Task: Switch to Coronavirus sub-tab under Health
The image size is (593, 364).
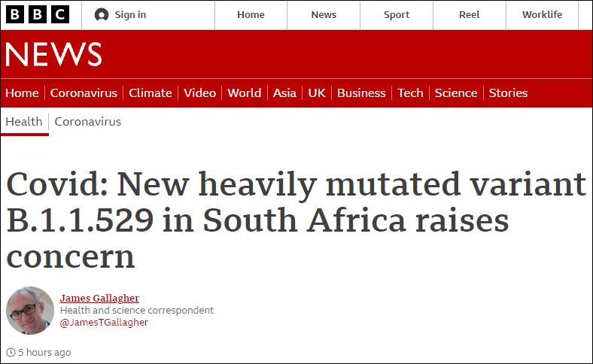Action: pos(88,122)
